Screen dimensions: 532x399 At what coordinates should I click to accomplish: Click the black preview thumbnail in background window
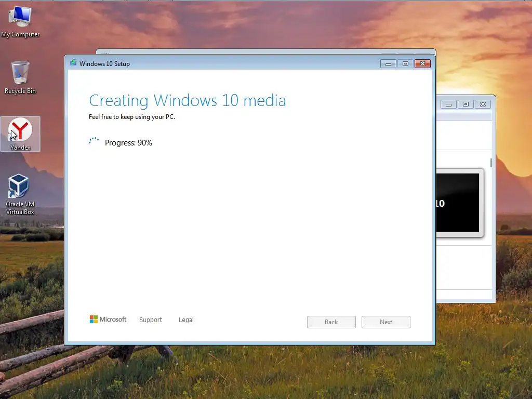[x=457, y=203]
